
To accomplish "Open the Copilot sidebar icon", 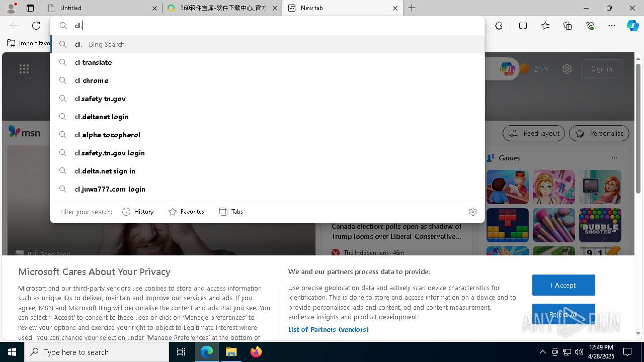I will pos(633,26).
